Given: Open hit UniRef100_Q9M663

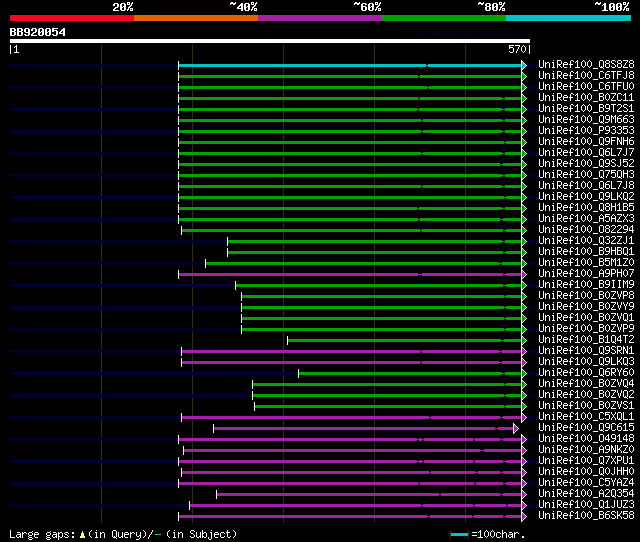Looking at the screenshot, I should click(586, 120).
